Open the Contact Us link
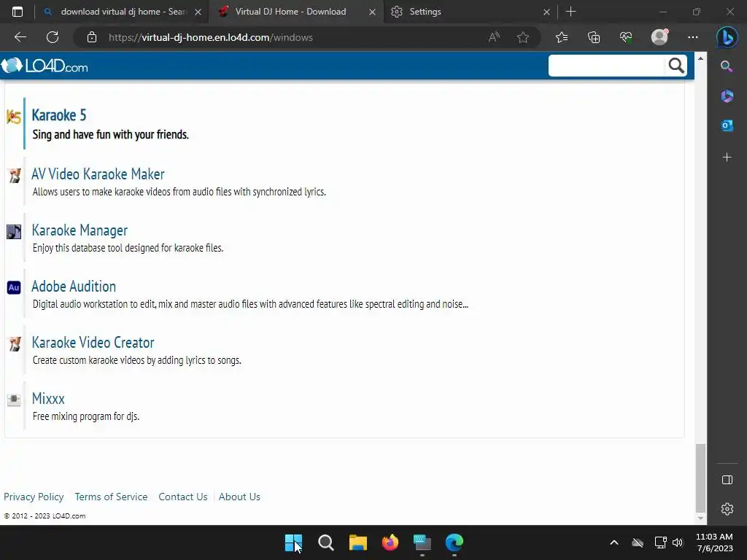Image resolution: width=747 pixels, height=560 pixels. (183, 497)
